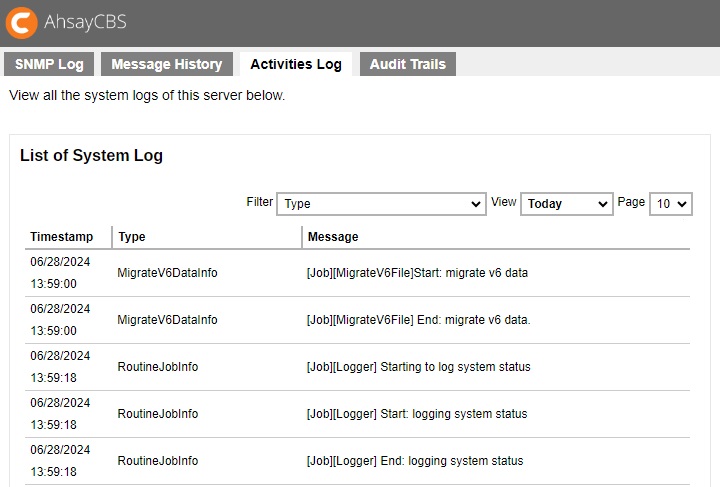This screenshot has width=720, height=487.
Task: Select the 'Start: migrate v6 data' message
Action: click(x=417, y=273)
